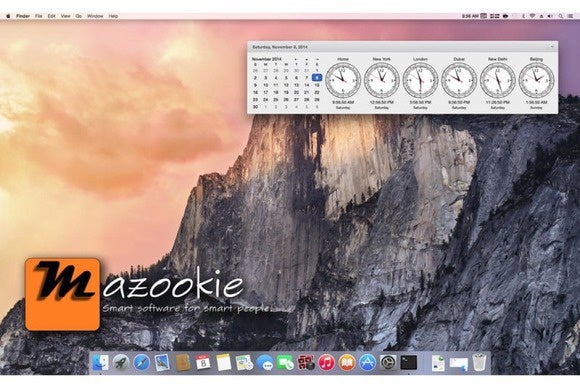Jump to today using calendar dot button
The height and width of the screenshot is (388, 580).
(x=306, y=59)
